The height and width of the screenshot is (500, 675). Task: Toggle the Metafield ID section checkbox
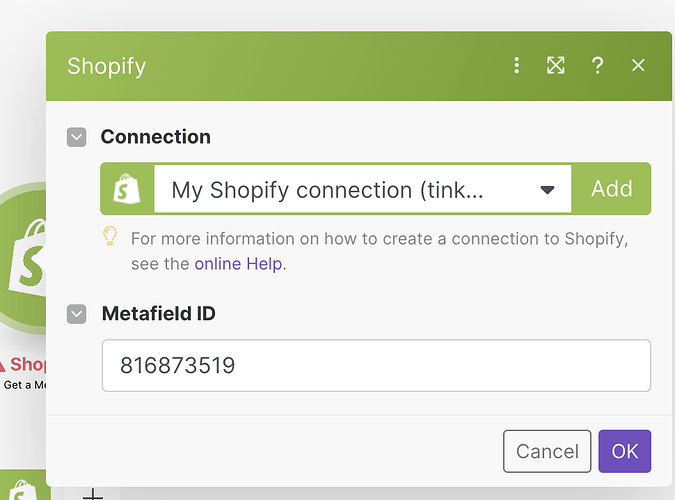click(x=77, y=314)
